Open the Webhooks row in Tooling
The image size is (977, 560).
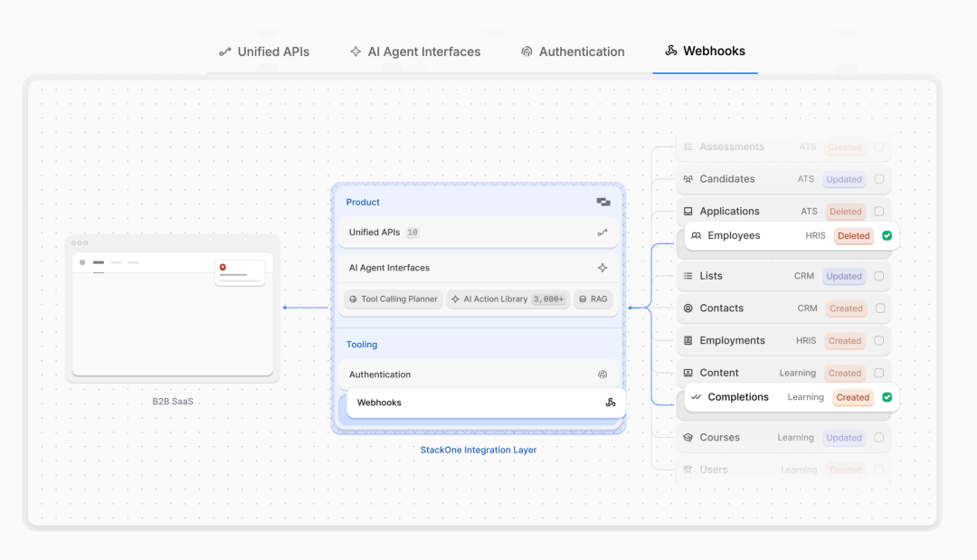point(486,403)
